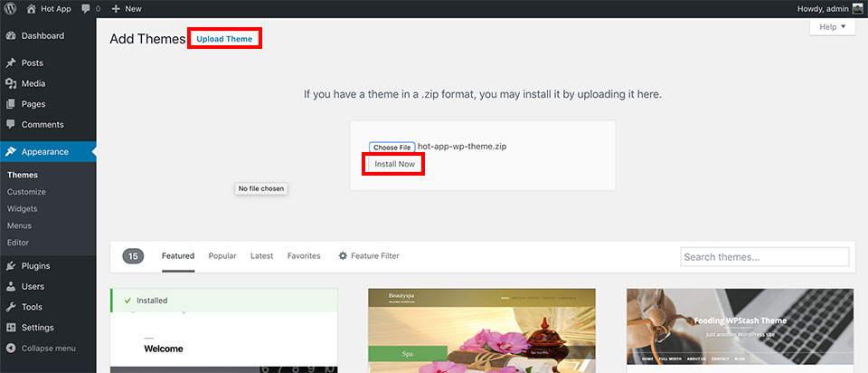Click the 15 themes count badge
The image size is (868, 373).
[133, 256]
